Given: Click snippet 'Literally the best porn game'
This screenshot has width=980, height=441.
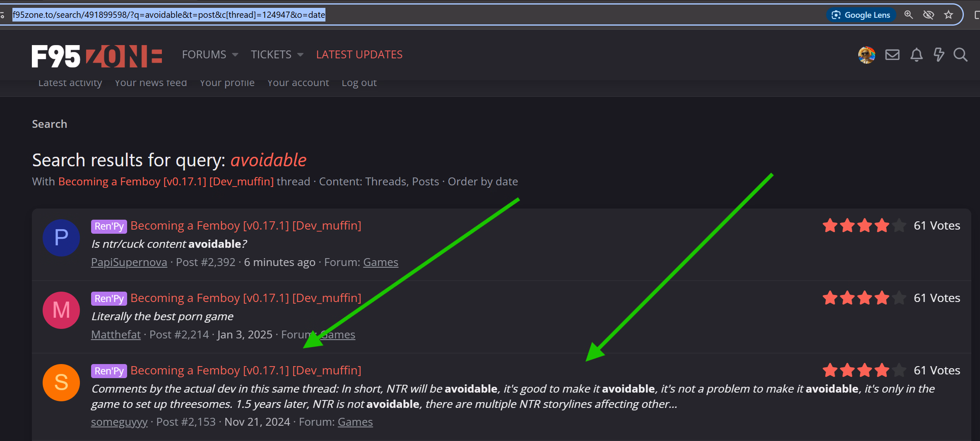Looking at the screenshot, I should [162, 316].
